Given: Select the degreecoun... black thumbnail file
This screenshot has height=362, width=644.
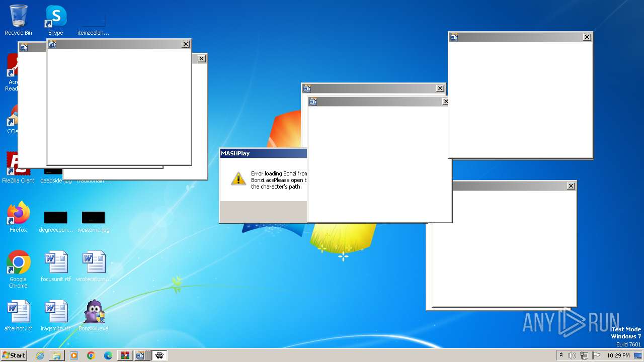Looking at the screenshot, I should pyautogui.click(x=55, y=221).
